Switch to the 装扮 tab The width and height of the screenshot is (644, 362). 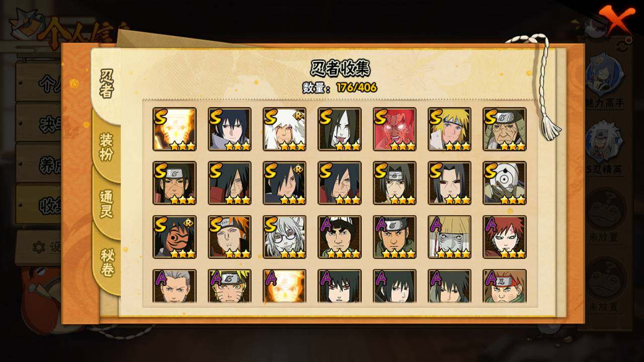pos(107,147)
